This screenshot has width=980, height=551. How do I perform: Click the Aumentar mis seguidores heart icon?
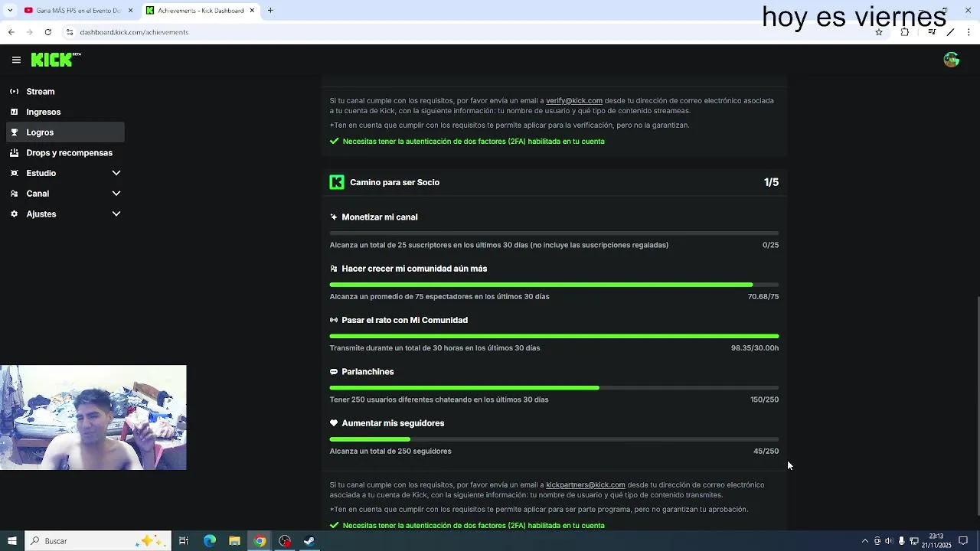pos(334,423)
